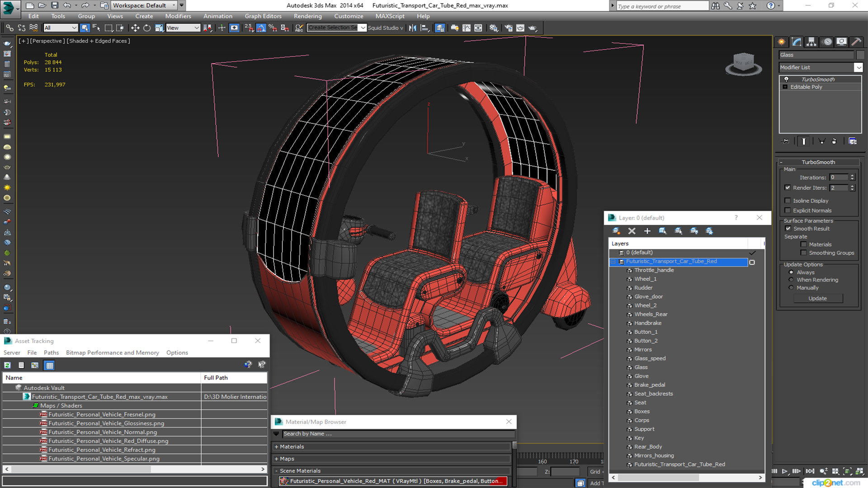Image resolution: width=868 pixels, height=488 pixels.
Task: Select Futuristic_Personal_Vehicle_Red_MAT scene material
Action: (392, 481)
